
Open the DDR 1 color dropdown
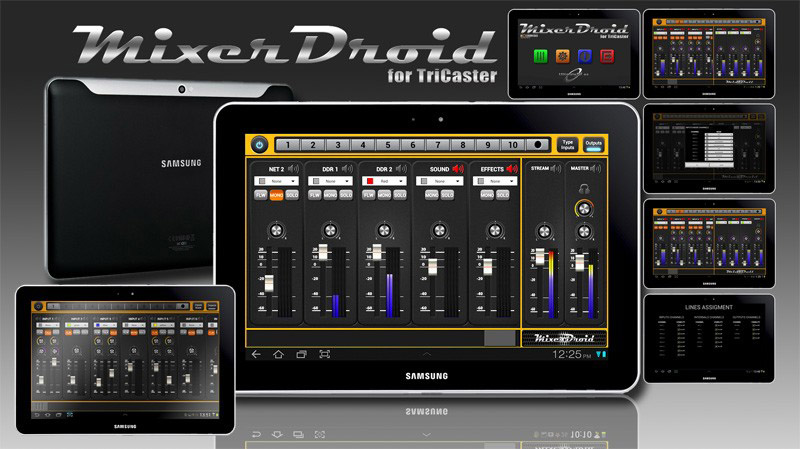point(331,181)
